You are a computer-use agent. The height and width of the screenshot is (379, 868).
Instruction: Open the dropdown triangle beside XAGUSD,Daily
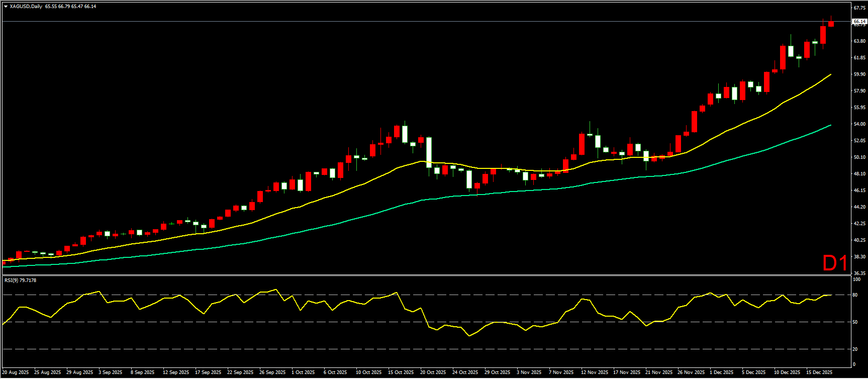click(x=6, y=7)
